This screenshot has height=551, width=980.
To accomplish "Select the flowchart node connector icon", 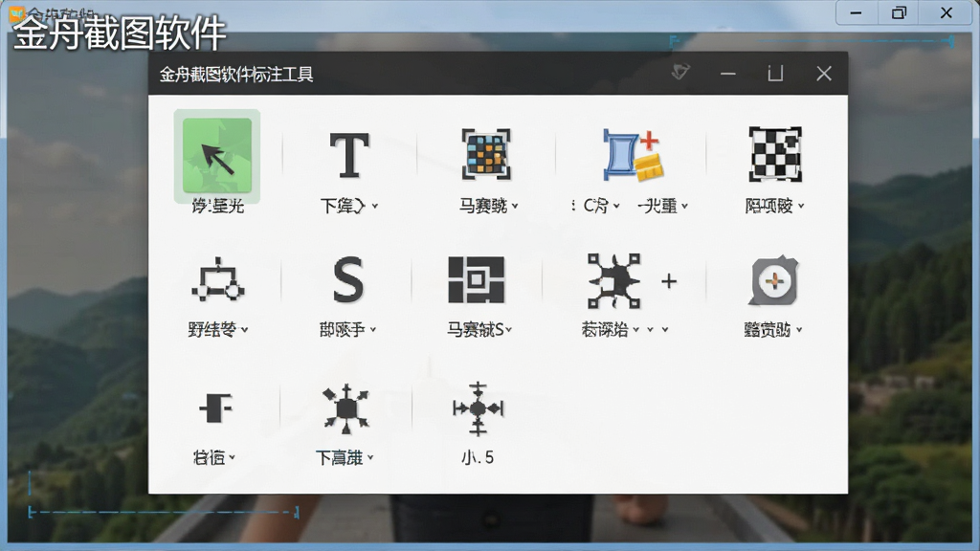I will [217, 280].
